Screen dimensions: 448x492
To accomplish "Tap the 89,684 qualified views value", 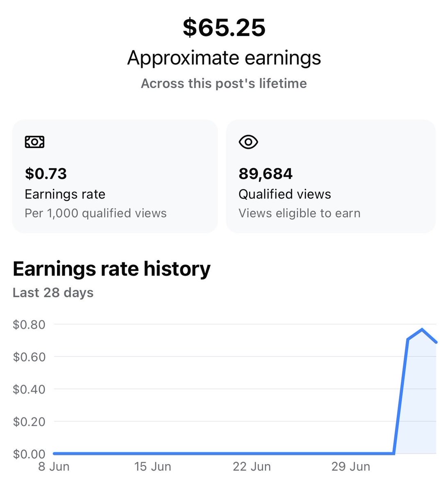I will tap(266, 174).
